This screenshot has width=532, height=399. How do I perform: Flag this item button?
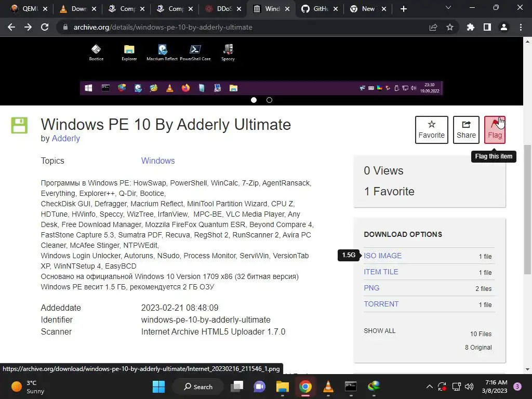[495, 130]
